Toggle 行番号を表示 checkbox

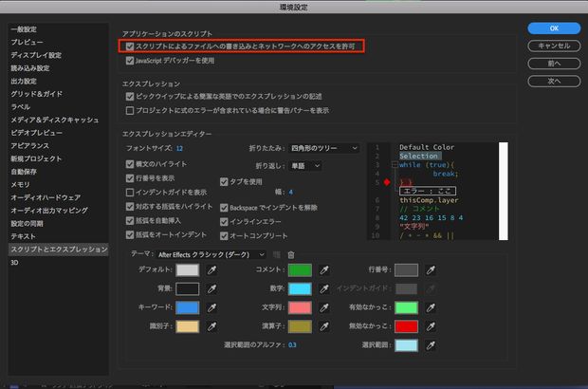[x=130, y=178]
